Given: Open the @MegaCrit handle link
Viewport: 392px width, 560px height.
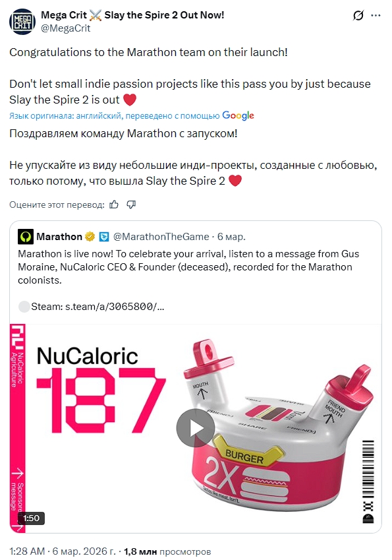Looking at the screenshot, I should click(x=66, y=28).
